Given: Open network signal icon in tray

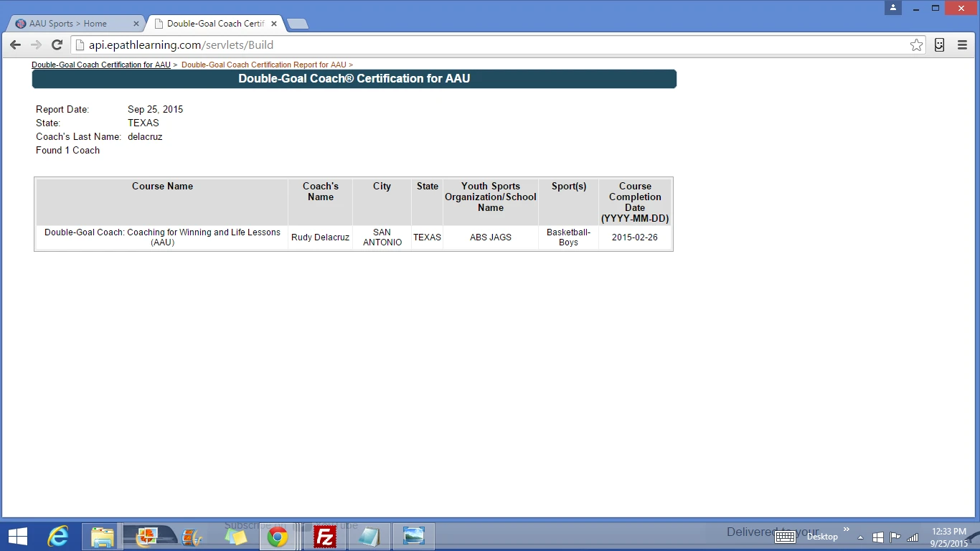Looking at the screenshot, I should point(913,537).
